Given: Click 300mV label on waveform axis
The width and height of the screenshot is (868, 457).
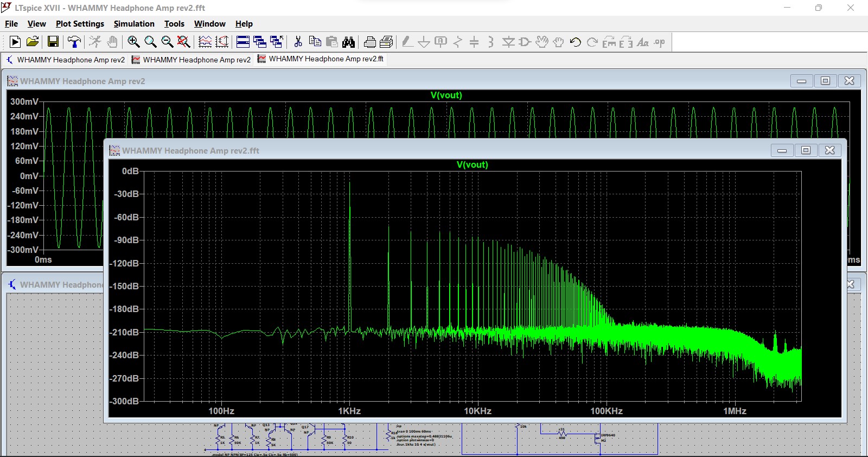Looking at the screenshot, I should [x=24, y=101].
